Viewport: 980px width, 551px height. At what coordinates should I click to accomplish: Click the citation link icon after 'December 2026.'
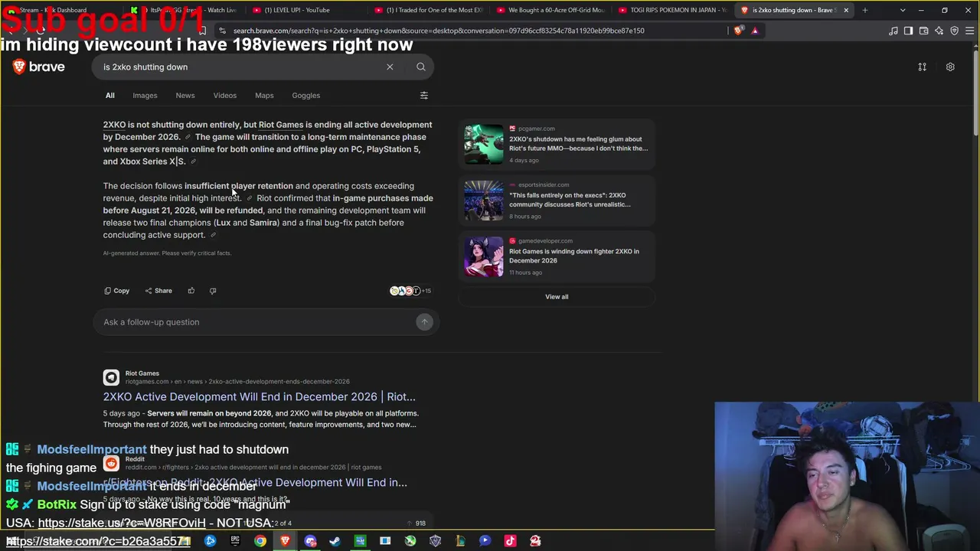click(188, 137)
